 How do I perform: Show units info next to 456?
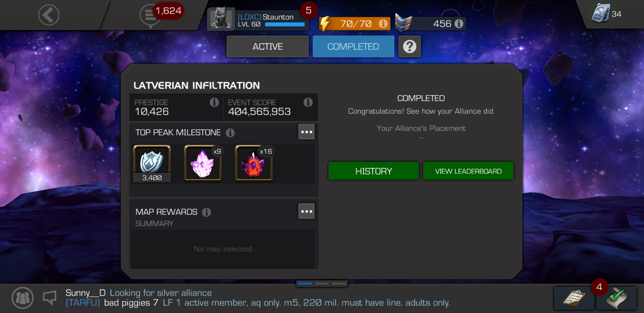pos(459,23)
